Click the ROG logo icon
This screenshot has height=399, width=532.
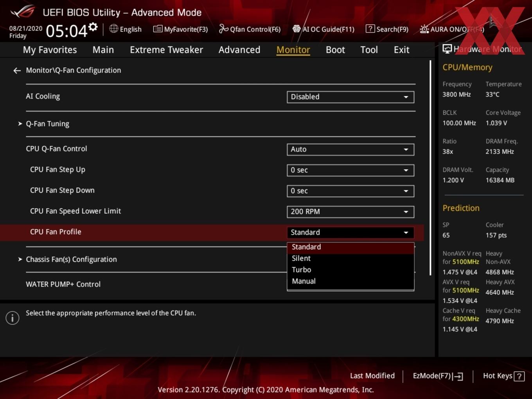click(22, 11)
